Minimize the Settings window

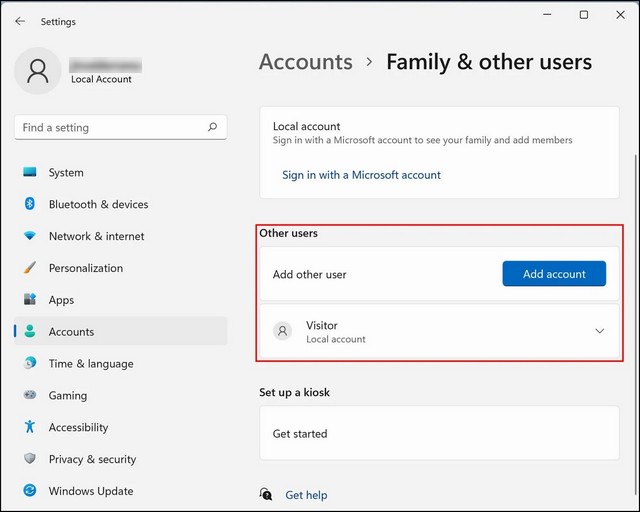tap(547, 15)
